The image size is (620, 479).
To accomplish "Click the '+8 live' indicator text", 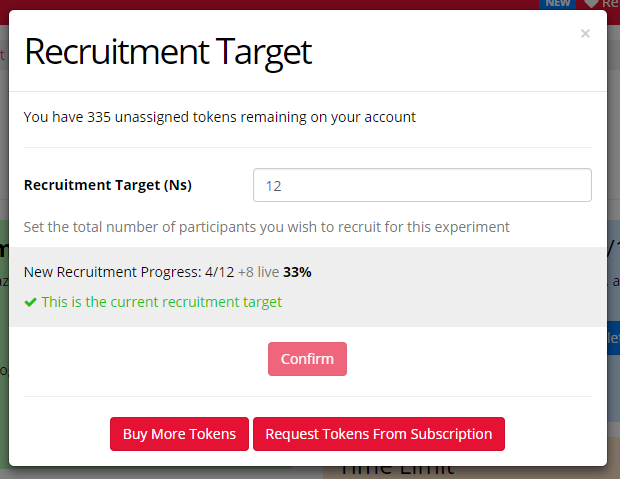I will click(x=257, y=271).
